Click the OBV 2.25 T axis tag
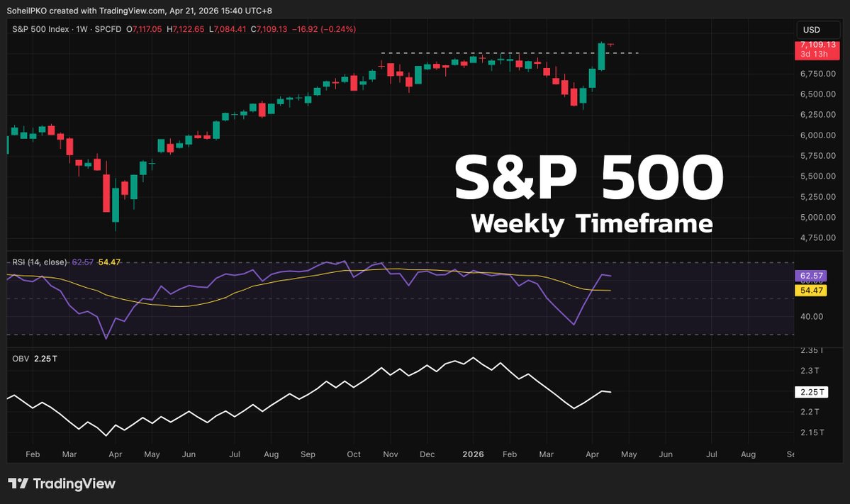This screenshot has height=504, width=850. (811, 392)
